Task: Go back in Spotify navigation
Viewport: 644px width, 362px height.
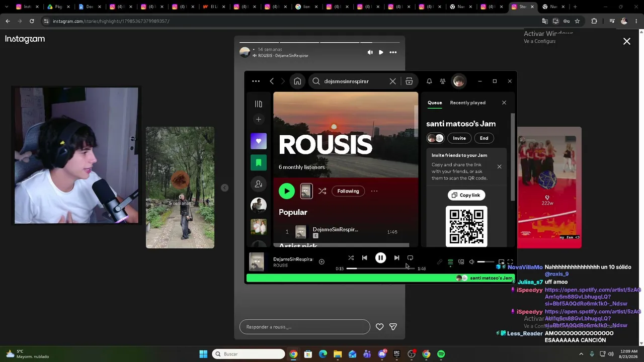Action: click(x=272, y=81)
